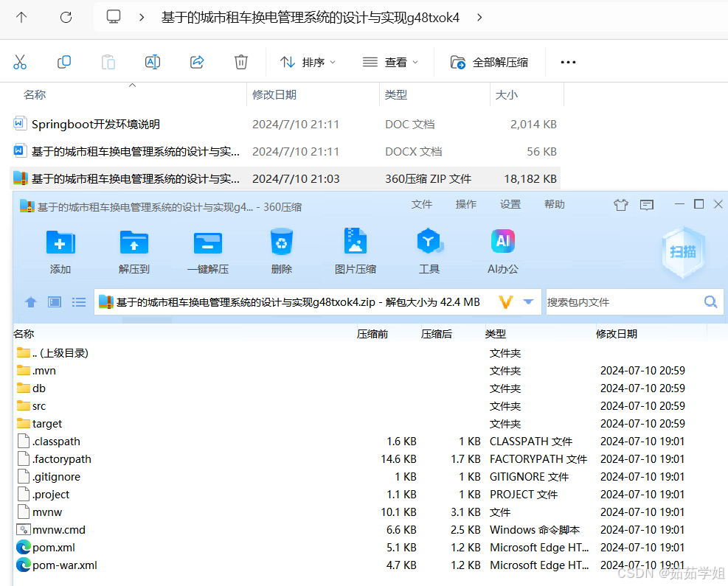728x586 pixels.
Task: Click the 360压缩 maximize window button
Action: coord(698,204)
